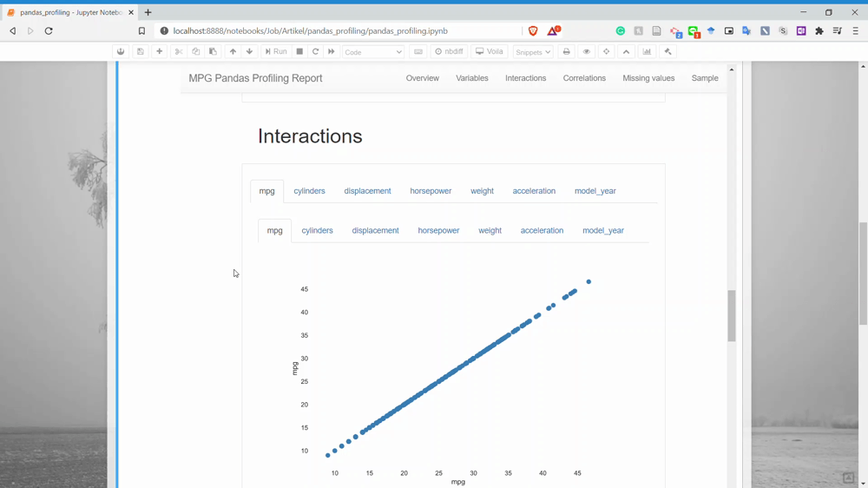Click the hammer tool icon in the toolbar
This screenshot has height=488, width=868.
(668, 51)
